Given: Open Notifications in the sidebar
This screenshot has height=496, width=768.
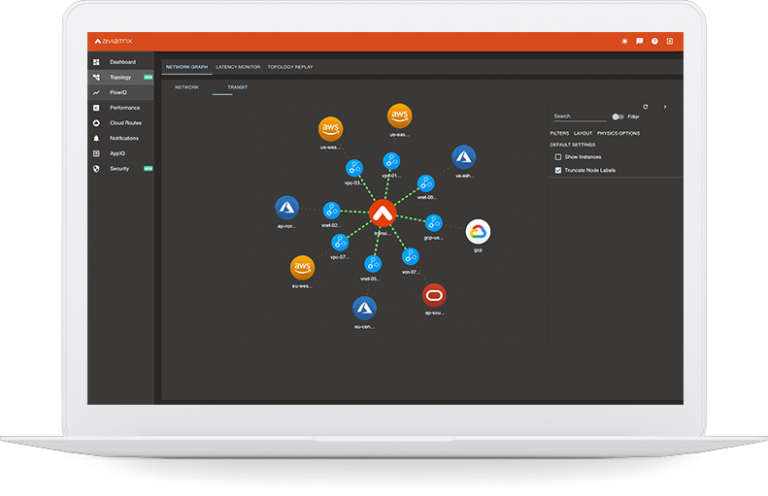Looking at the screenshot, I should point(120,138).
